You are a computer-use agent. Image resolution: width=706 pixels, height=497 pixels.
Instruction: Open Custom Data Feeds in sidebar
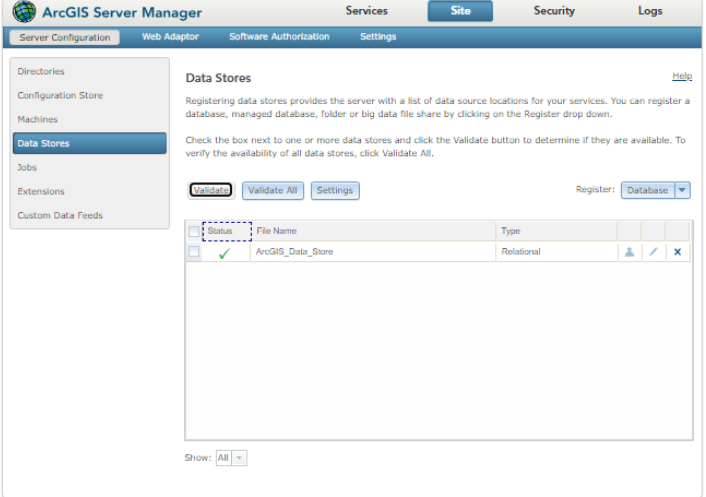pyautogui.click(x=60, y=215)
